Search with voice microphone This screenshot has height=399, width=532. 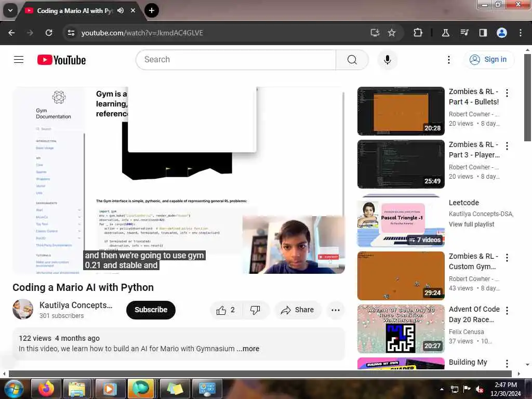[x=387, y=60]
